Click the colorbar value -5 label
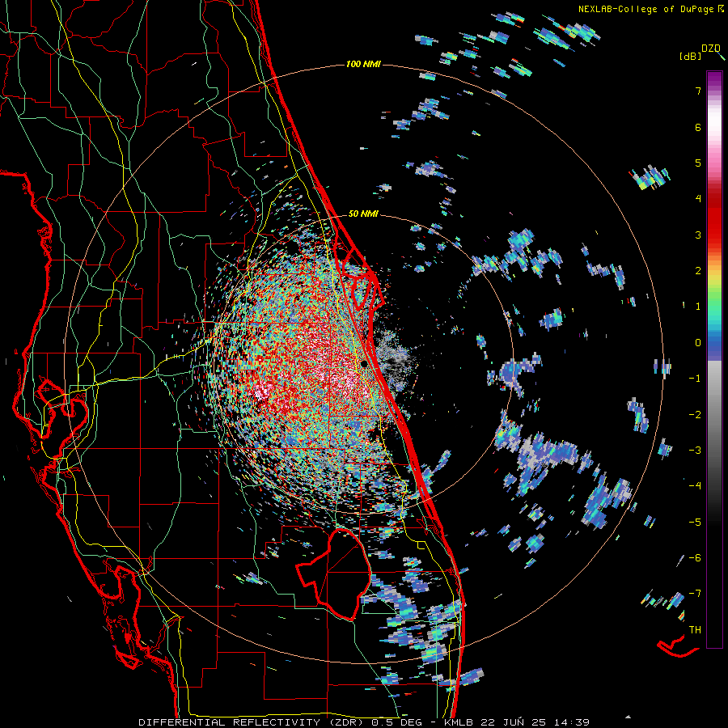 coord(695,522)
